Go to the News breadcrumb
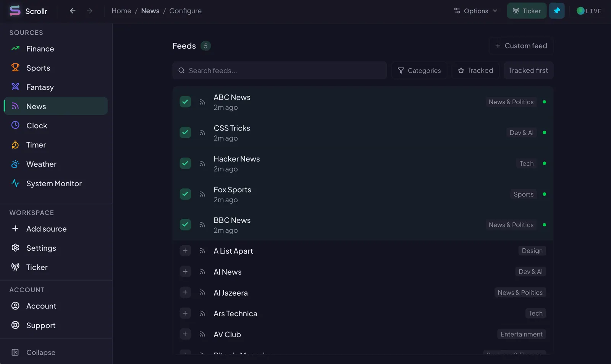 pos(150,11)
